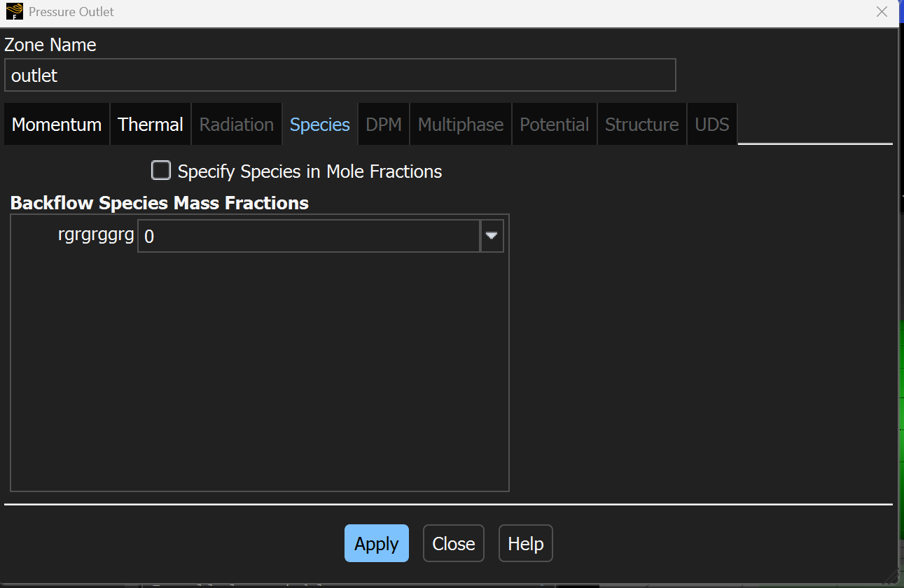
Task: Open Help for this dialog
Action: click(526, 544)
